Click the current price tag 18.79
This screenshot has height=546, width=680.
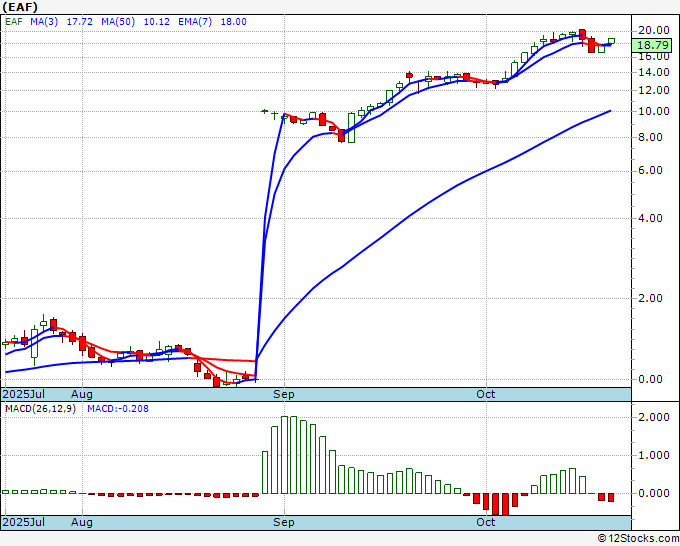[x=652, y=45]
